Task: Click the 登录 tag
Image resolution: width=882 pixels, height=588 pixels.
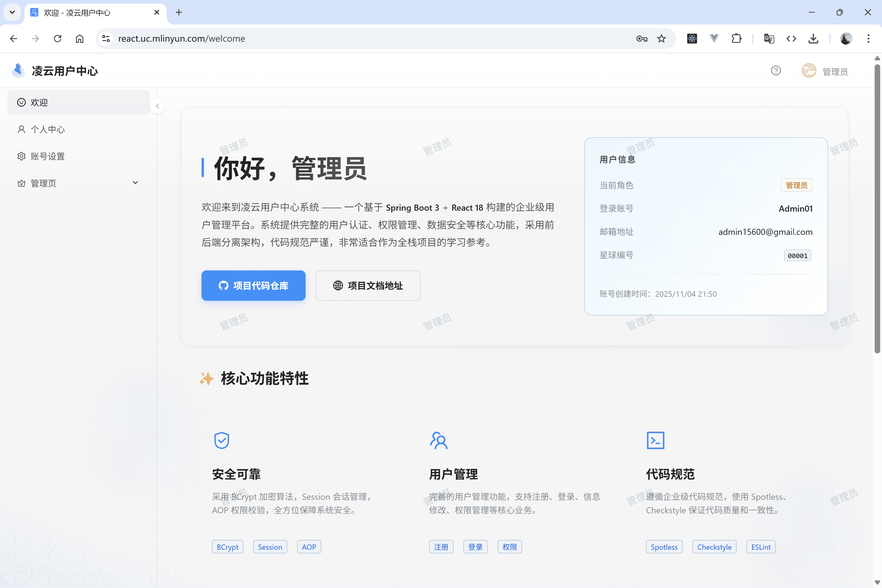Action: [476, 547]
